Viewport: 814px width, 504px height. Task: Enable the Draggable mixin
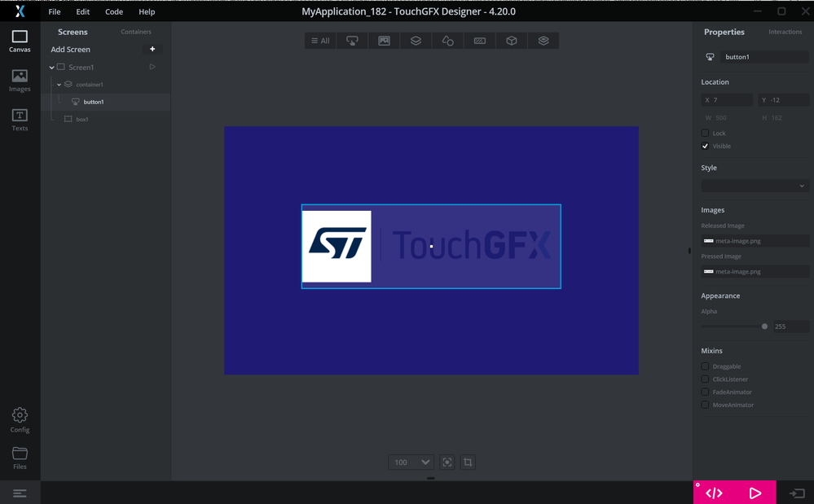pos(705,366)
